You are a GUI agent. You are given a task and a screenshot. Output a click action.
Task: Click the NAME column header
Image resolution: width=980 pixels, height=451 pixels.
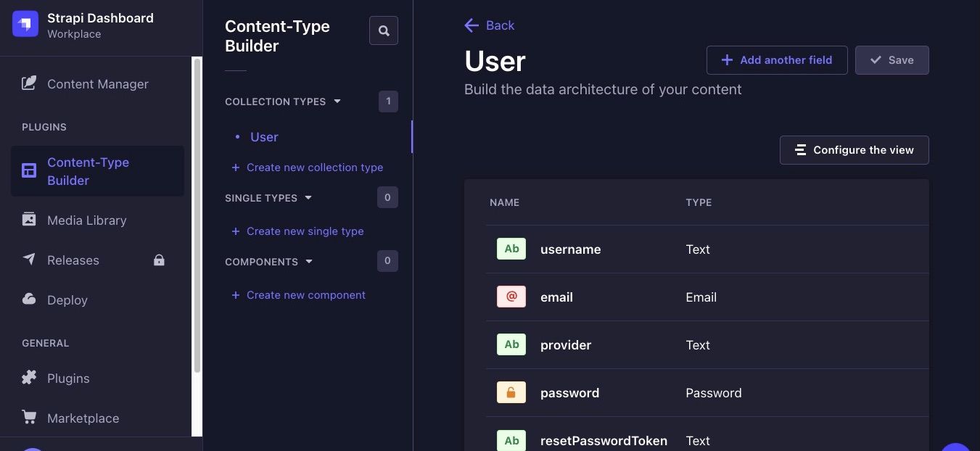(504, 202)
